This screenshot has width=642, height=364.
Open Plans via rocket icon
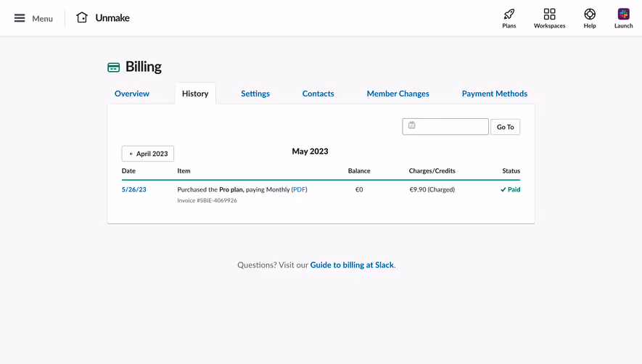(509, 15)
